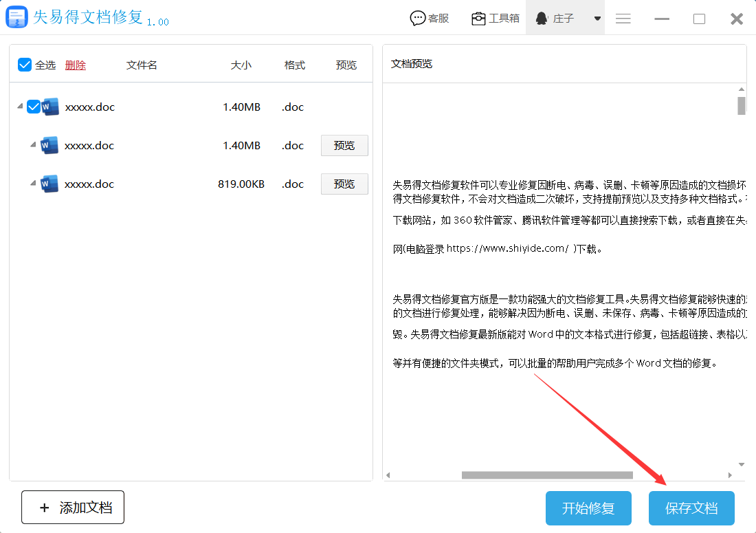This screenshot has height=533, width=756.
Task: Click the red 删除 delete link
Action: click(75, 65)
